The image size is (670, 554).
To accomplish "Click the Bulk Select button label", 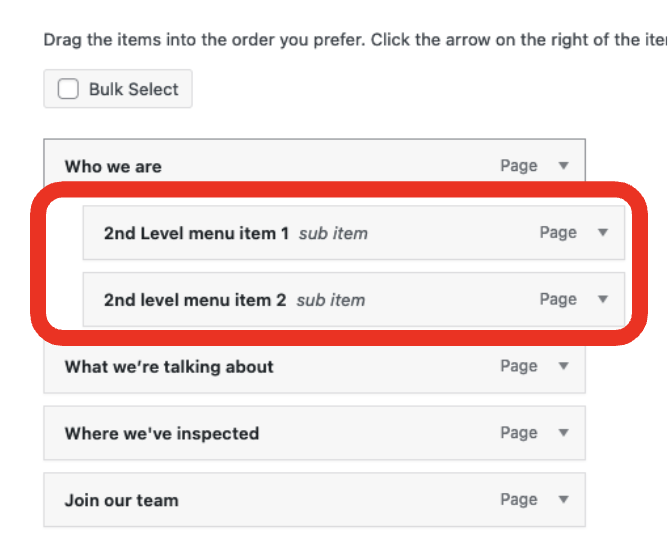I will pyautogui.click(x=133, y=89).
